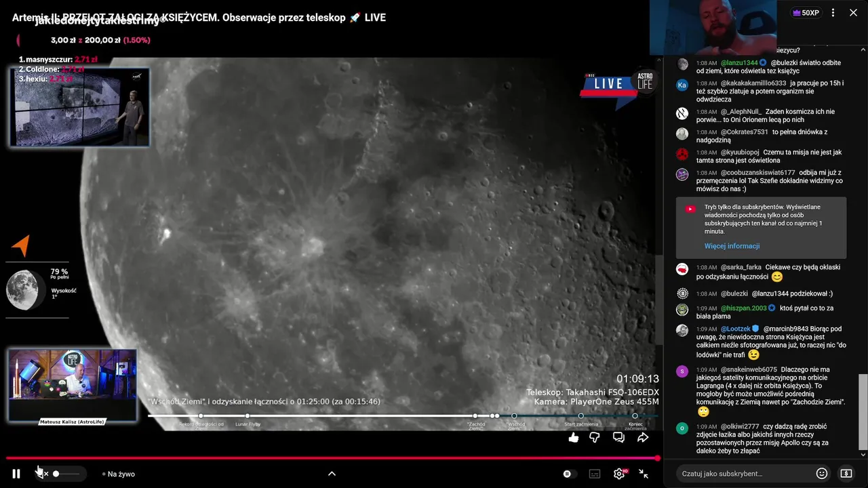Image resolution: width=868 pixels, height=488 pixels.
Task: Select the @sarka_farka username
Action: pyautogui.click(x=741, y=268)
